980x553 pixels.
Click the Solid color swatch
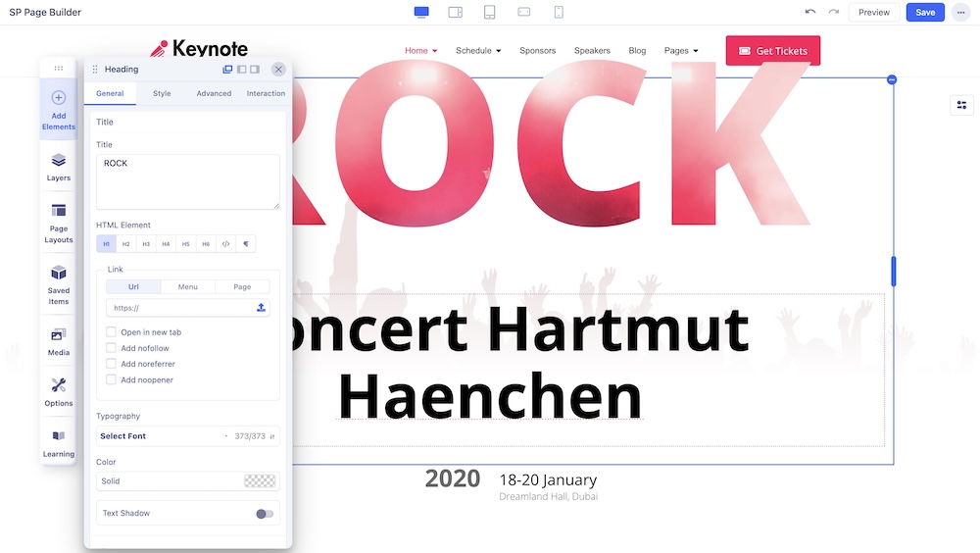260,481
